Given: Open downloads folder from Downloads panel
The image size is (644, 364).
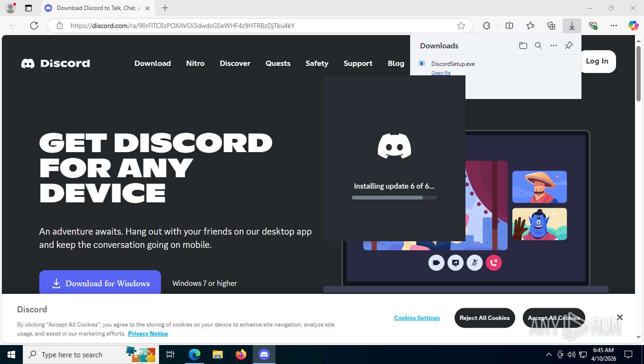Looking at the screenshot, I should [523, 45].
